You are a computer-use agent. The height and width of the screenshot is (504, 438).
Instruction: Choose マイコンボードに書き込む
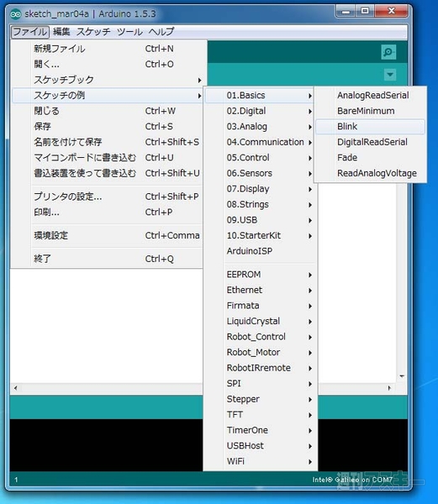point(108,158)
